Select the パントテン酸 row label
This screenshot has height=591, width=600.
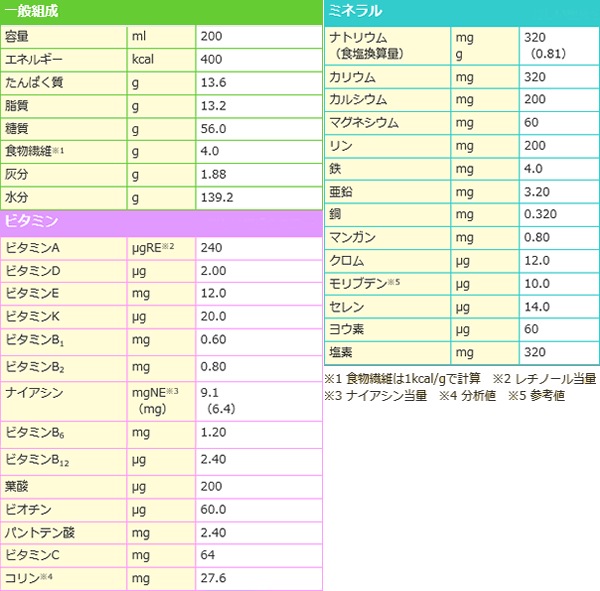pyautogui.click(x=35, y=532)
